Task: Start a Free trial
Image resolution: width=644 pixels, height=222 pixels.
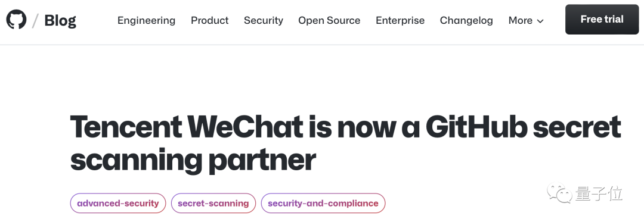Action: 602,19
